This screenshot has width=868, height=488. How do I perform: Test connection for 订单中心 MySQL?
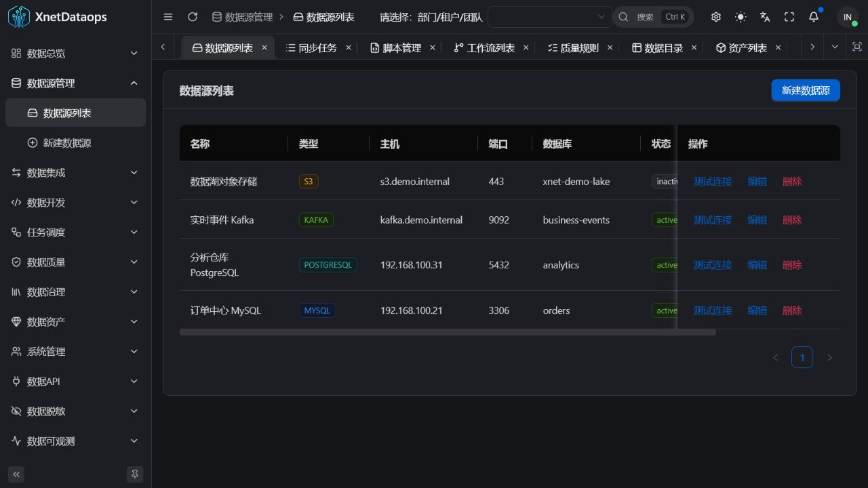click(x=712, y=310)
